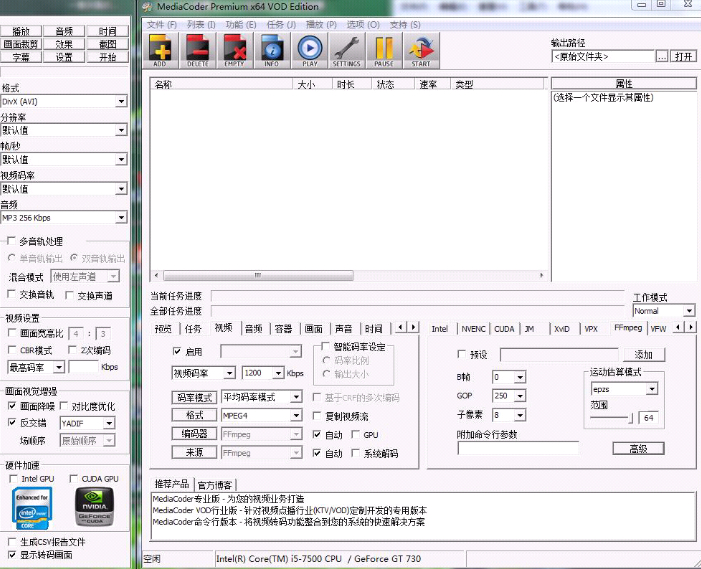
Task: Click the 输出路径 text field
Action: 603,56
